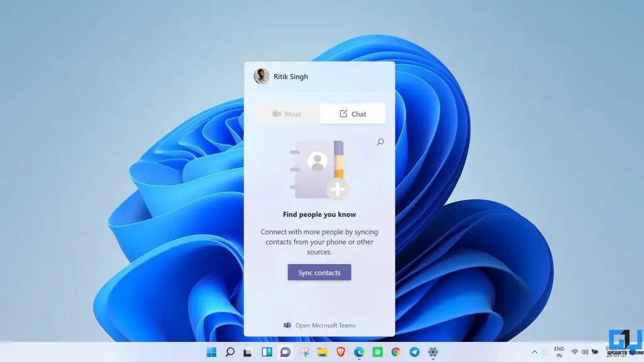Open the Teams Chat icon in taskbar
The width and height of the screenshot is (644, 362).
point(286,352)
